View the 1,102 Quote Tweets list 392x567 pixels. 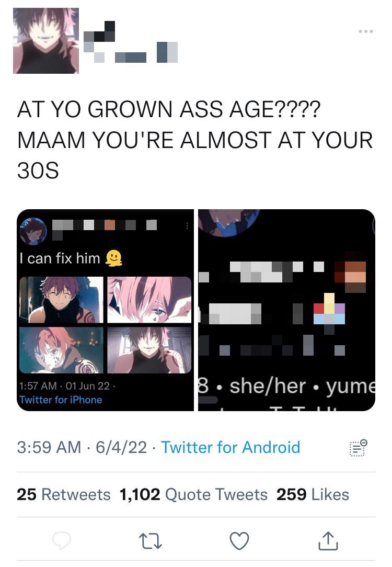click(x=193, y=494)
